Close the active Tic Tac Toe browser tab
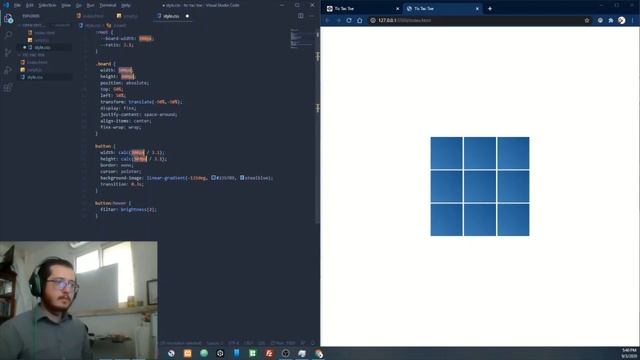This screenshot has width=640, height=360. (477, 9)
